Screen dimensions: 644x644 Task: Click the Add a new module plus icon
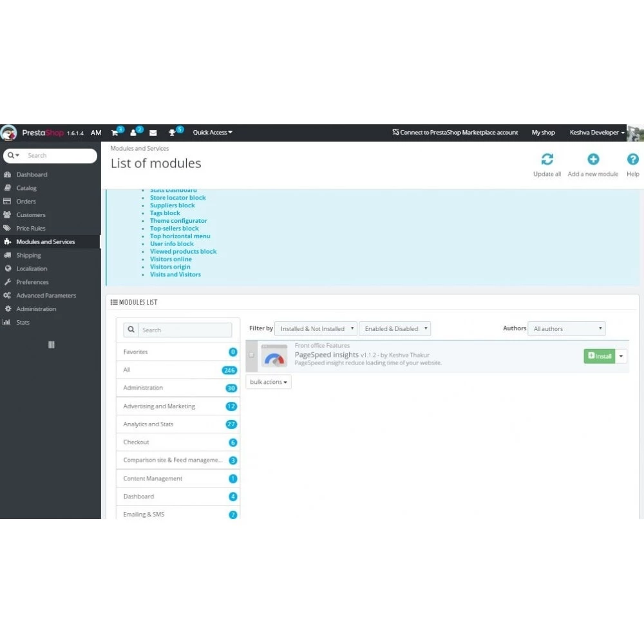tap(593, 159)
